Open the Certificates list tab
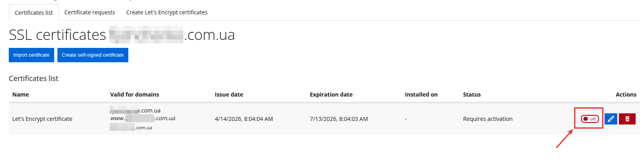Screen dimensions: 644x162 coord(34,13)
